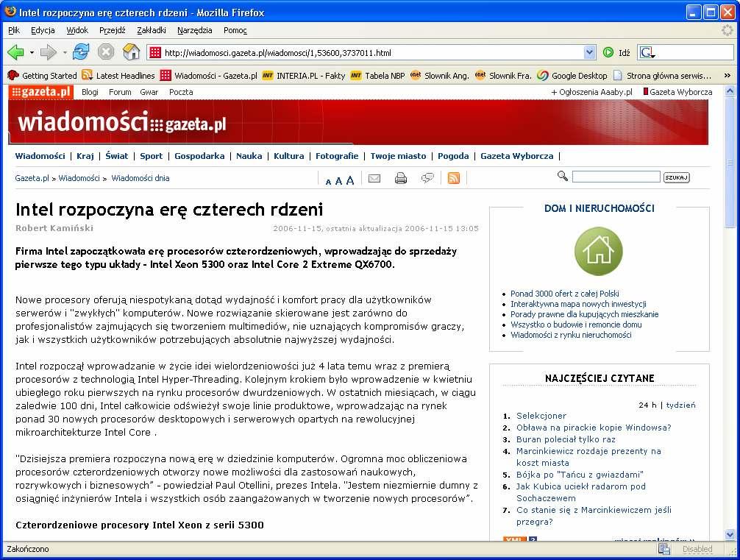Click the orange RSS feed icon
Viewport: 740px width, 560px height.
[x=454, y=178]
